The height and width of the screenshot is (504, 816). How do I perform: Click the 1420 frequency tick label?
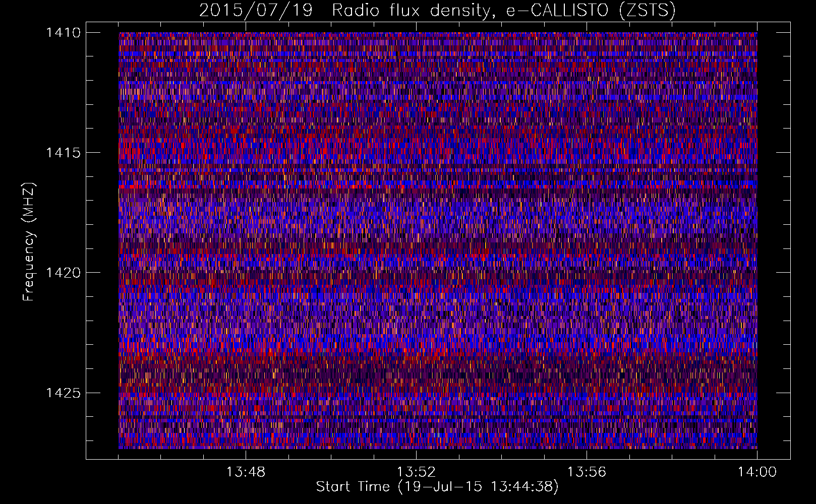[x=63, y=273]
